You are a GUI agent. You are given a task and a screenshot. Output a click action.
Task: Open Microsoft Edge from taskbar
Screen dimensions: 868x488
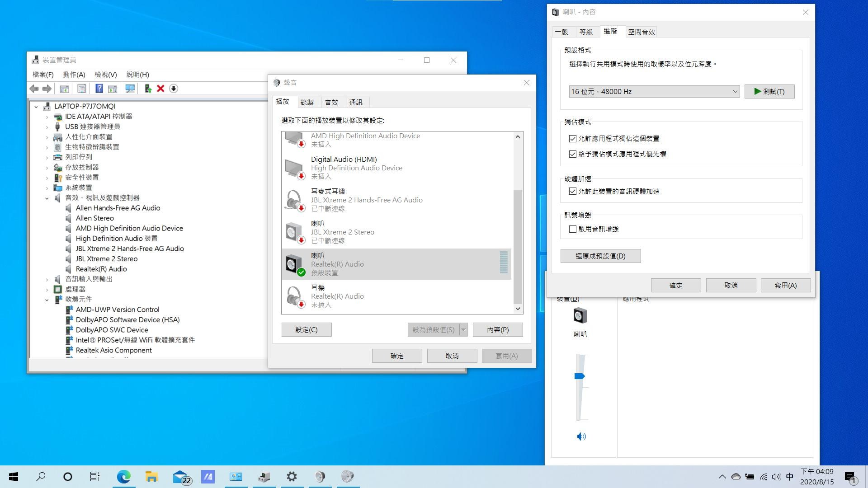(123, 477)
